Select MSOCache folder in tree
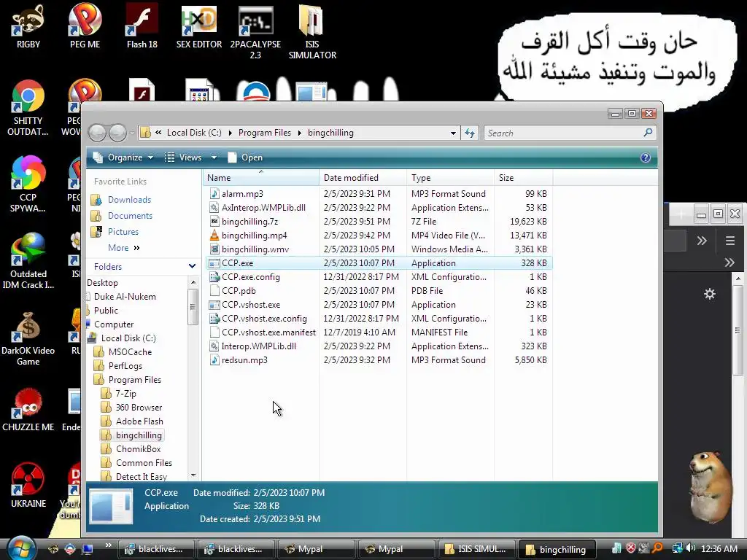The height and width of the screenshot is (560, 747). tap(130, 352)
